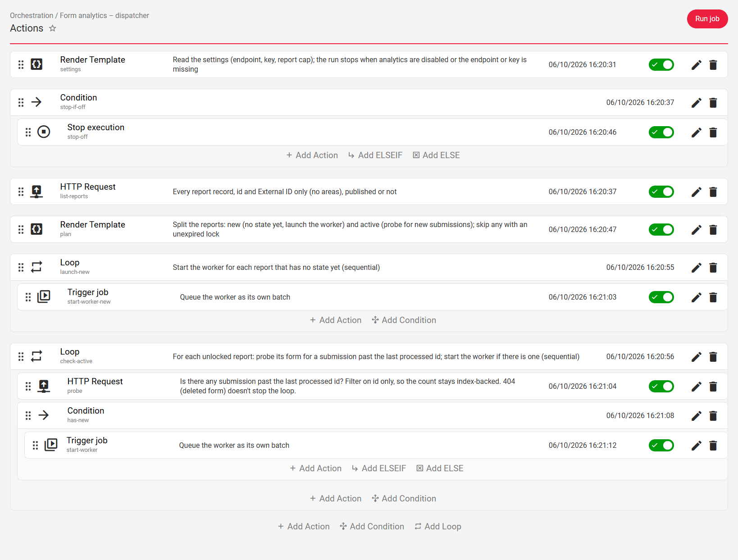Image resolution: width=738 pixels, height=560 pixels.
Task: Add ELSEIF to has-new condition
Action: point(378,469)
